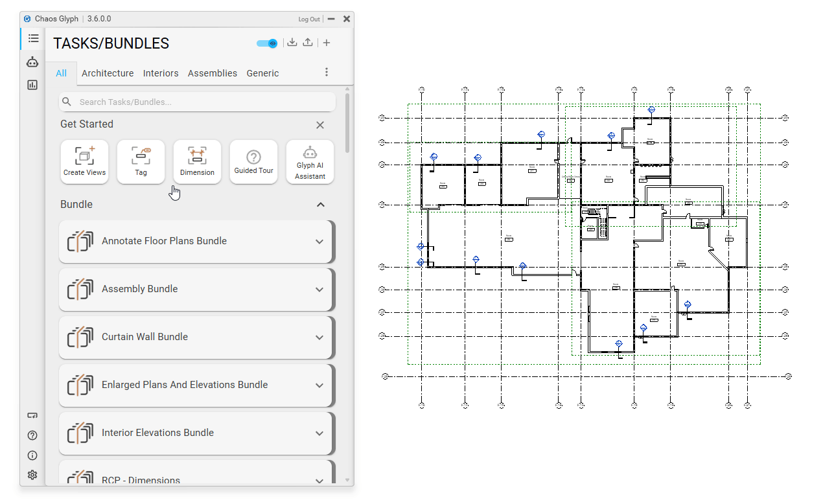Collapse the Bundle section chevron
The image size is (823, 504).
pos(320,205)
